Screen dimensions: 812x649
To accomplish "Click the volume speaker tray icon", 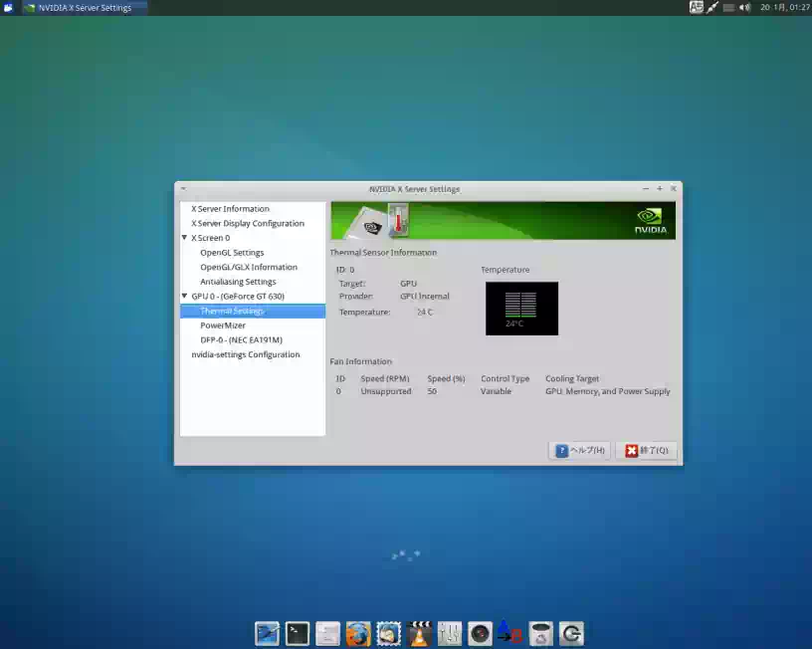I will [x=744, y=7].
